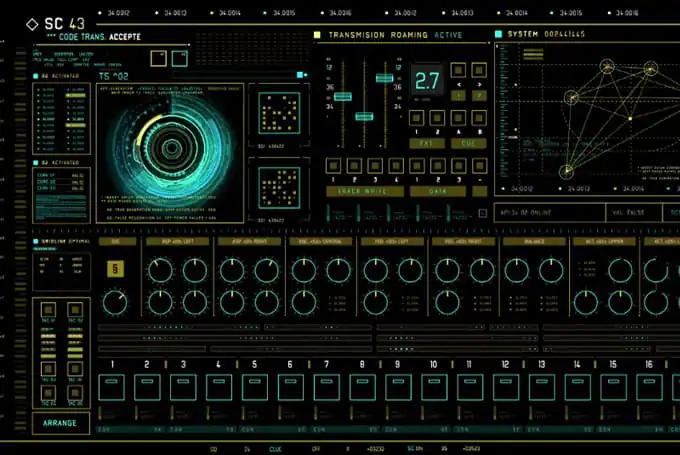Toggle the lower ACTIVATED teal checkbox
Screen dimensions: 680x455
(x=36, y=163)
